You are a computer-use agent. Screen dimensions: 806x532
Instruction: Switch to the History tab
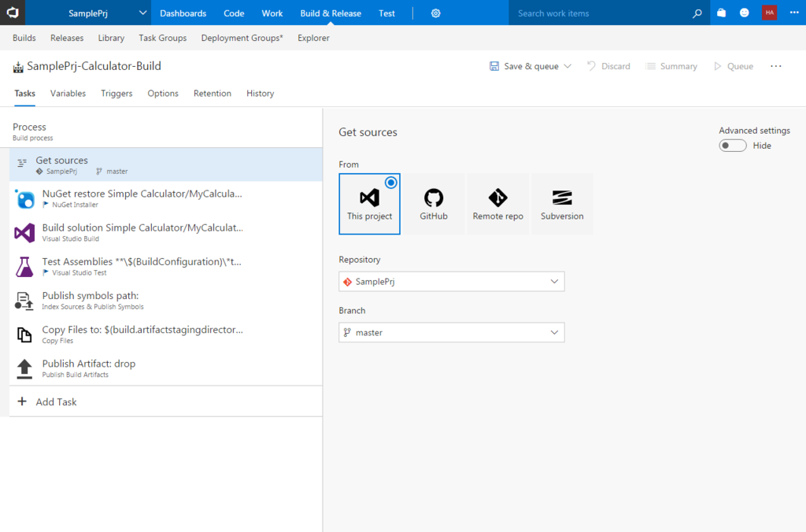(260, 94)
